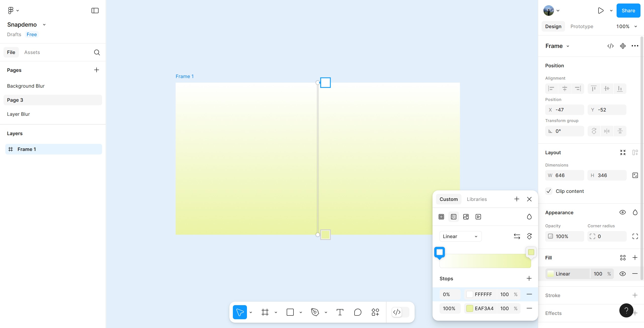This screenshot has height=328, width=644.
Task: Select video fill type icon
Action: (x=478, y=217)
